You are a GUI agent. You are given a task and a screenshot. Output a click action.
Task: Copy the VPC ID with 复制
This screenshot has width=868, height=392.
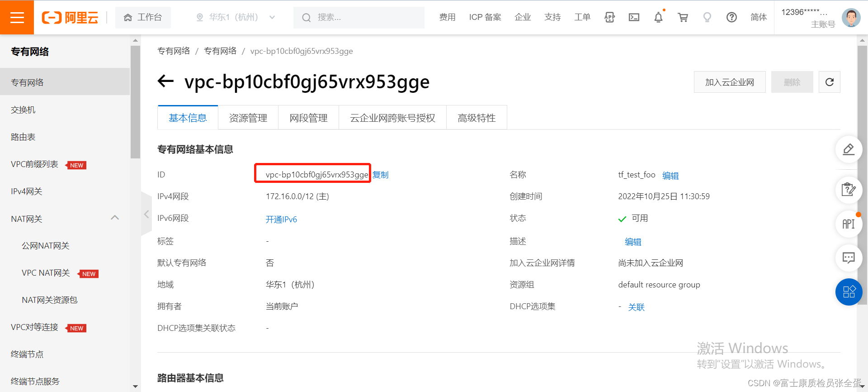380,175
